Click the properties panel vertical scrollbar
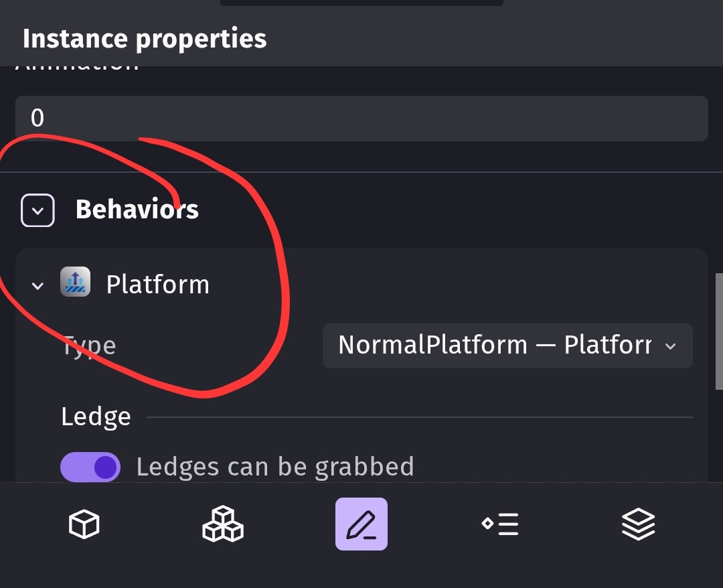Screen dimensions: 723x588 coord(718,331)
